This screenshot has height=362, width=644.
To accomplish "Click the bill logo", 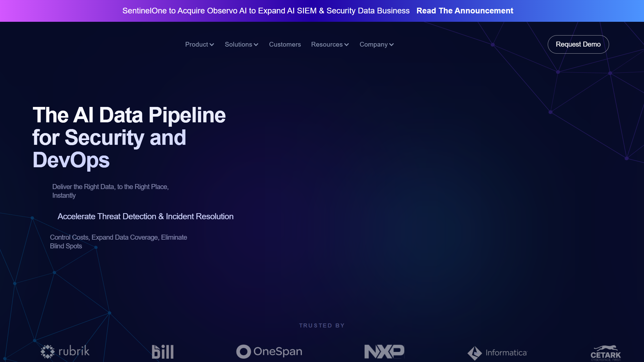I will [x=163, y=352].
